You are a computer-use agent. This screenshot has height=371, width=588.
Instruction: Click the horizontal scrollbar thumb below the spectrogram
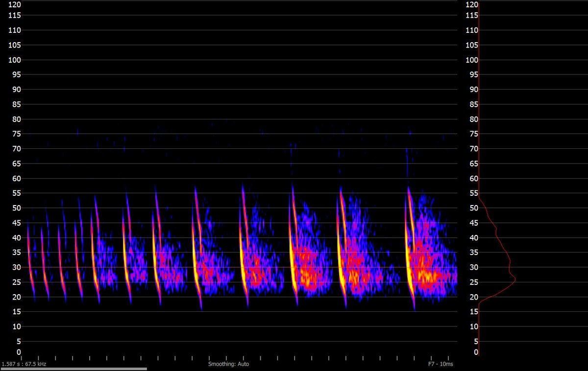[73, 369]
